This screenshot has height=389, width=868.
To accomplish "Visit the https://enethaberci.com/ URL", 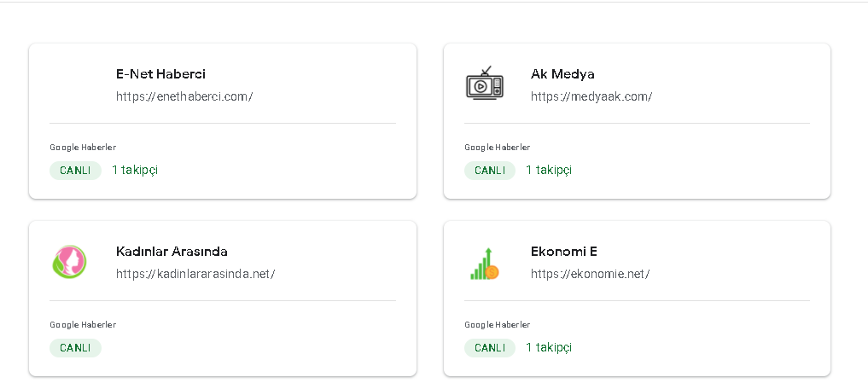I will [184, 96].
